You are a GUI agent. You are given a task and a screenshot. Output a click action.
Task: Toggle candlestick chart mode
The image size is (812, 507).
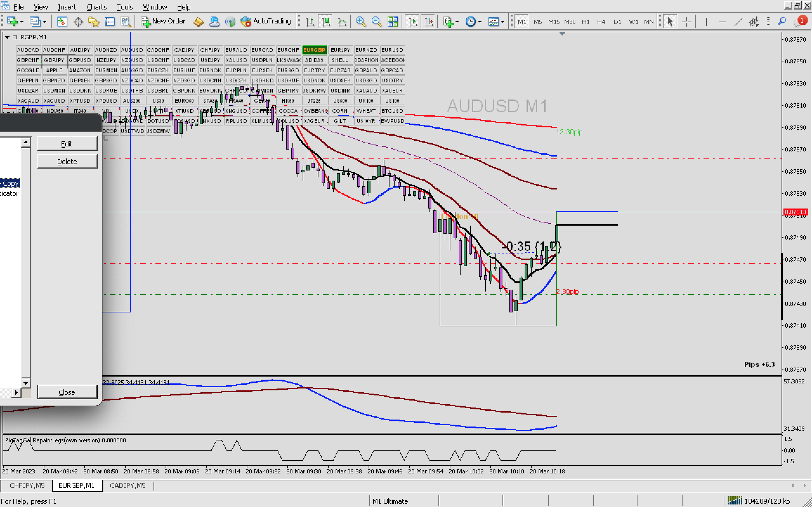click(x=326, y=22)
